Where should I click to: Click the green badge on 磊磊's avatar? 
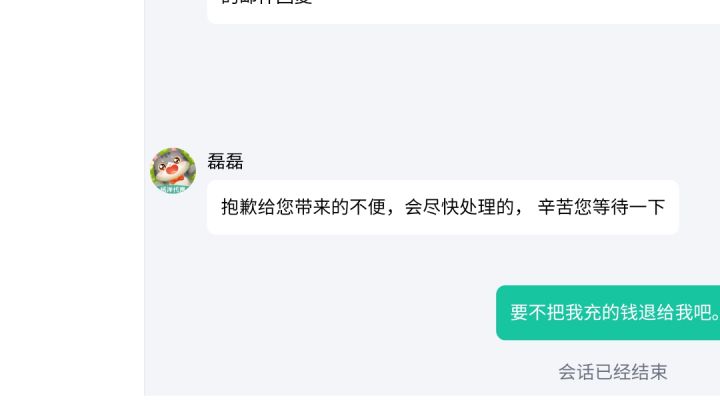[173, 189]
